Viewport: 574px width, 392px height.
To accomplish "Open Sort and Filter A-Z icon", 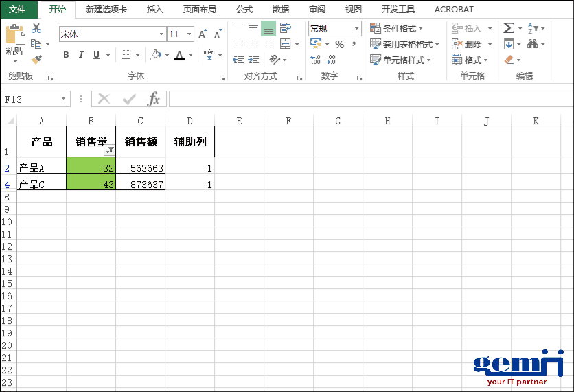I will (533, 28).
